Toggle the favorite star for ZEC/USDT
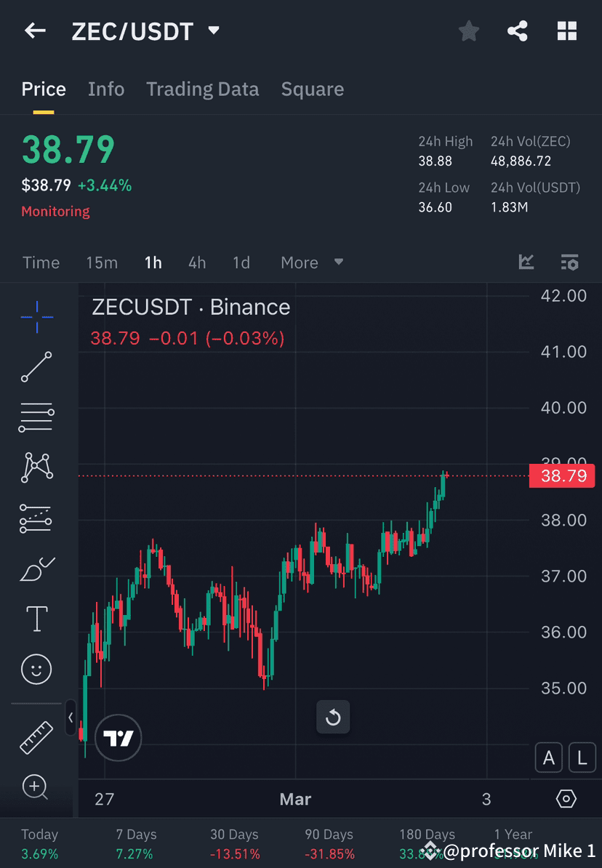The image size is (602, 868). (x=468, y=31)
